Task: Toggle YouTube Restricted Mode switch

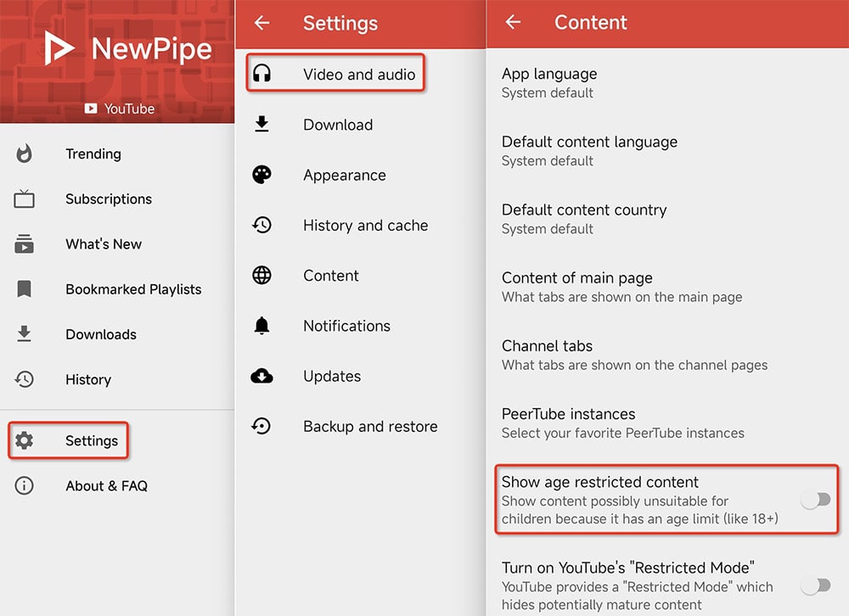Action: point(816,585)
